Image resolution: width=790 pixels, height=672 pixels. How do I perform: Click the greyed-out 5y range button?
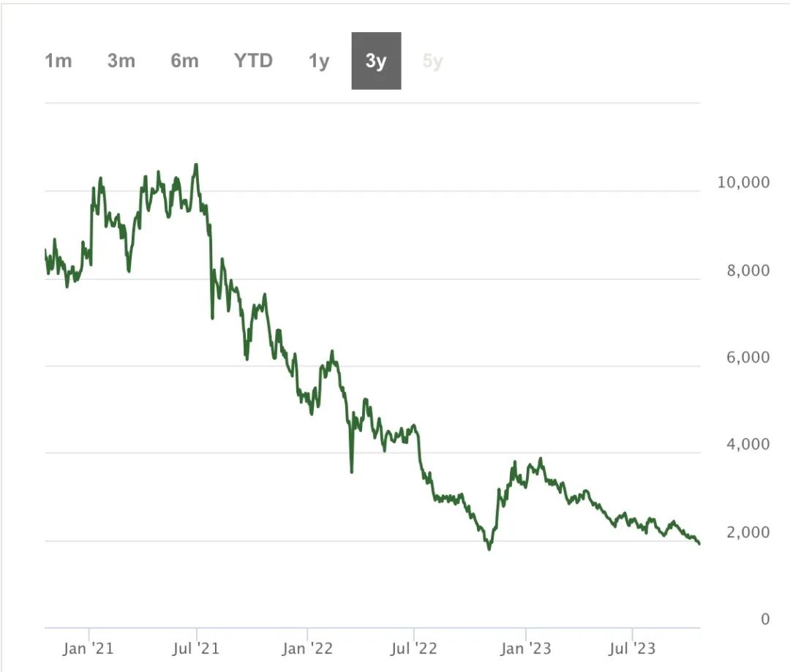pos(432,61)
